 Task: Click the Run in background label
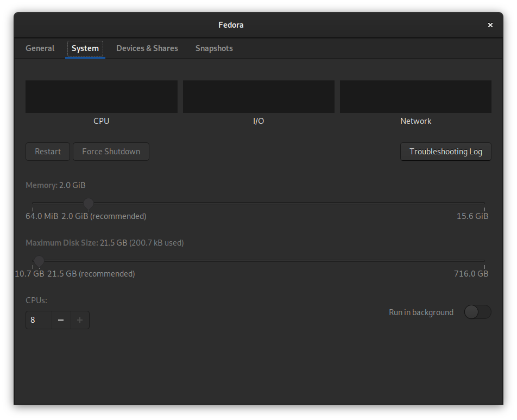[x=421, y=312]
